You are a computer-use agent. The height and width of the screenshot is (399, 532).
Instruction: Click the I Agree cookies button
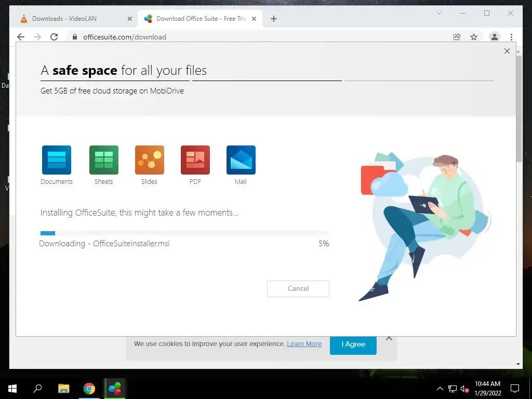(x=353, y=344)
